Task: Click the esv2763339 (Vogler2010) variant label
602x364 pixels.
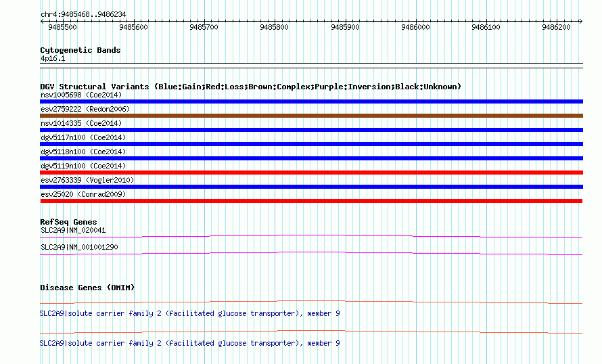Action: (87, 180)
